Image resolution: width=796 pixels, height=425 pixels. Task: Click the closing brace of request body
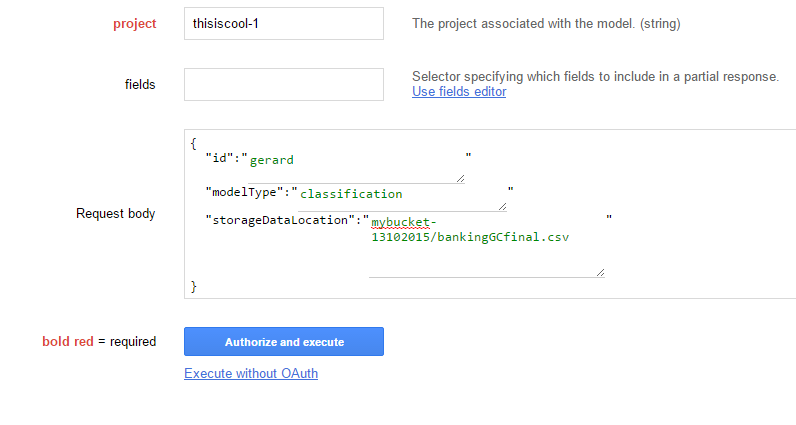click(x=193, y=286)
